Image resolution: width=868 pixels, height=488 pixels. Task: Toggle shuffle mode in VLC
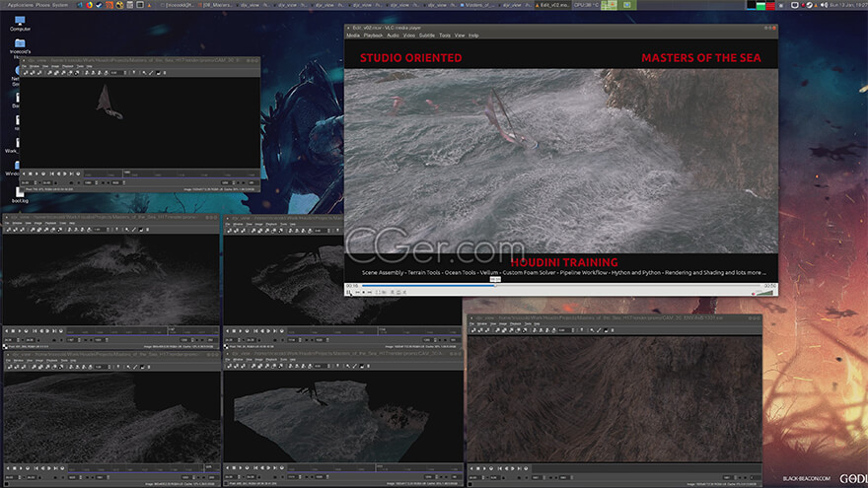click(404, 292)
